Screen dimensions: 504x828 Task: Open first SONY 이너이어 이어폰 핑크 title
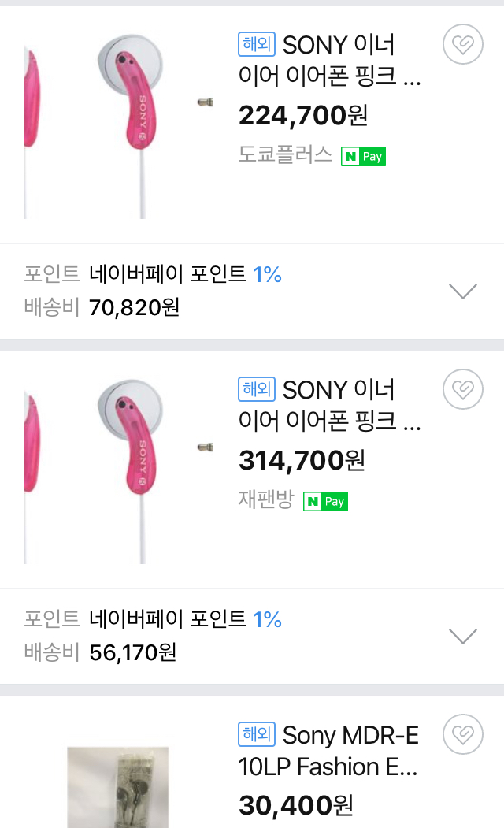click(331, 61)
